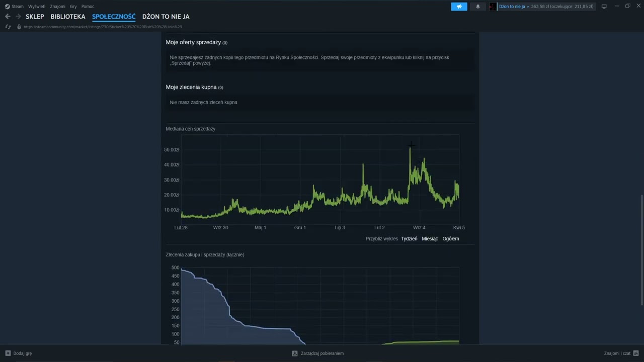The height and width of the screenshot is (362, 644).
Task: Click Mediana cen sprzedaży label
Action: tap(190, 129)
